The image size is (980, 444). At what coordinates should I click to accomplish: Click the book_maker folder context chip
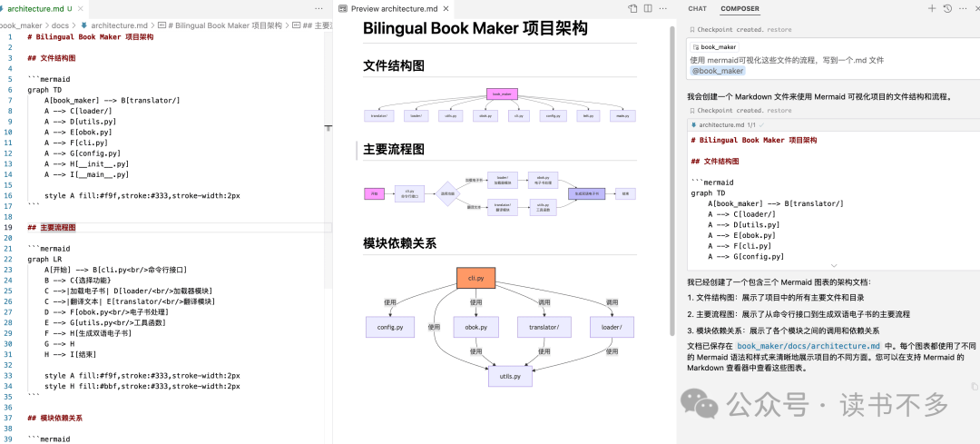coord(714,47)
